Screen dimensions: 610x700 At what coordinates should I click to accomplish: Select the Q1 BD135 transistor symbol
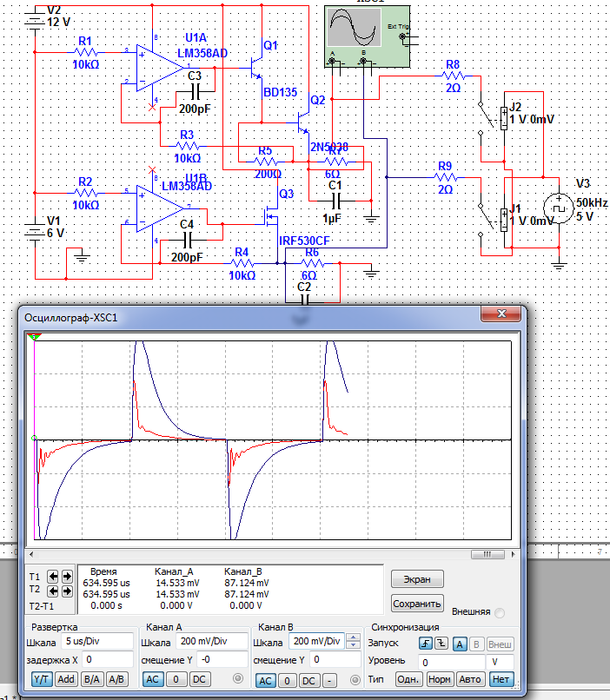click(x=256, y=68)
